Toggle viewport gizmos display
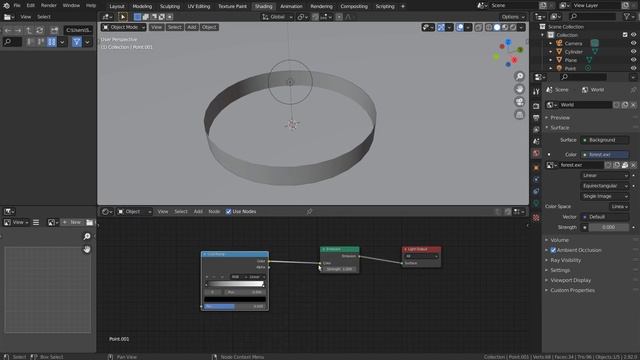Viewport: 640px width, 360px height. point(441,27)
